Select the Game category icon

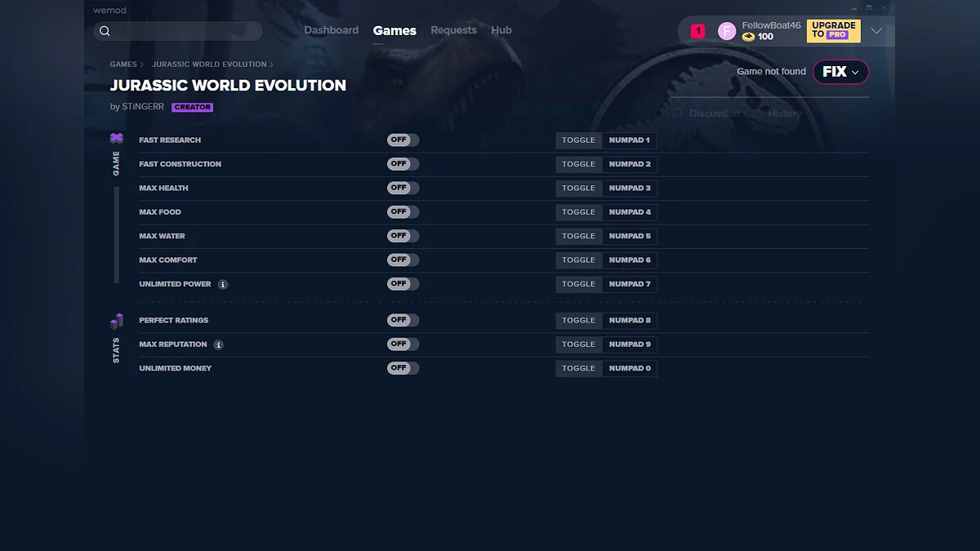pos(117,138)
